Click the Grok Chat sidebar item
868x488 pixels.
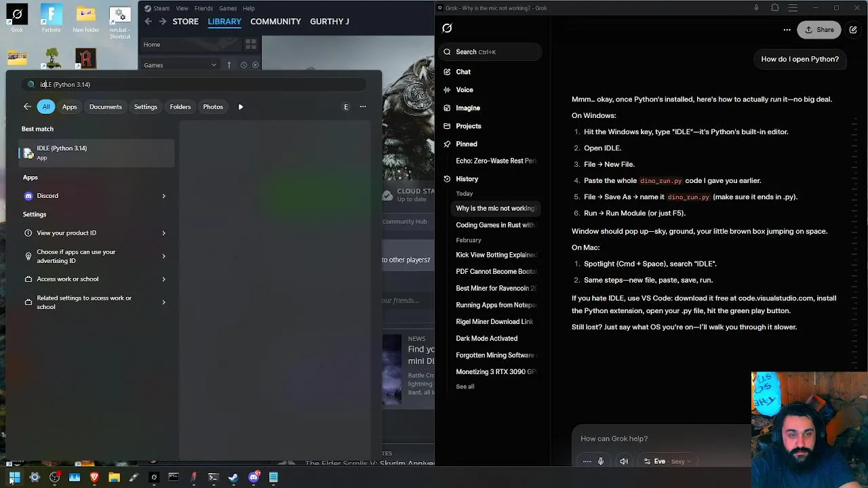tap(463, 72)
